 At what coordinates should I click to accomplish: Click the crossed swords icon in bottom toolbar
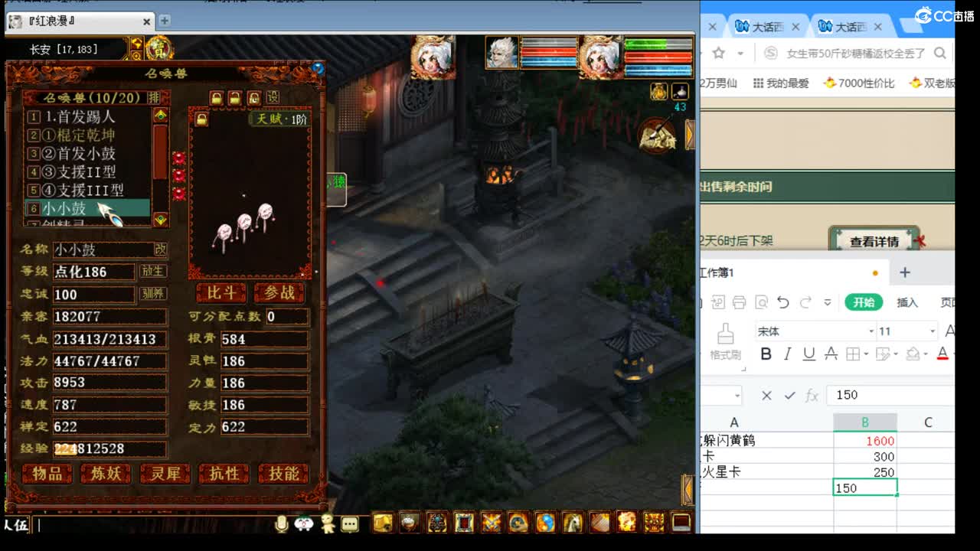point(491,523)
